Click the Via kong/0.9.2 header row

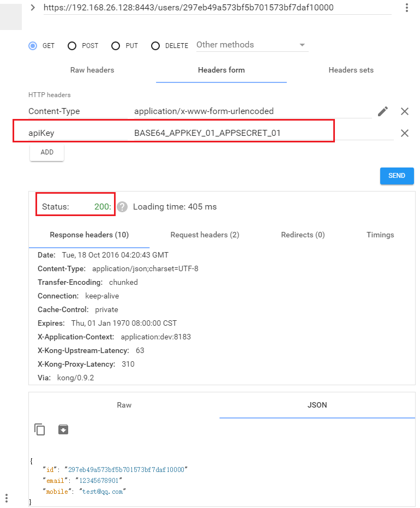coord(66,378)
